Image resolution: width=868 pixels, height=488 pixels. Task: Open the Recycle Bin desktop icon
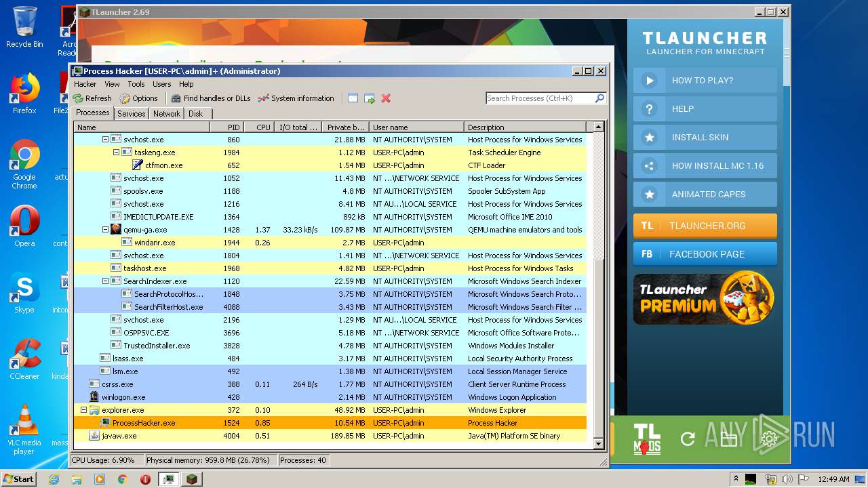[24, 27]
